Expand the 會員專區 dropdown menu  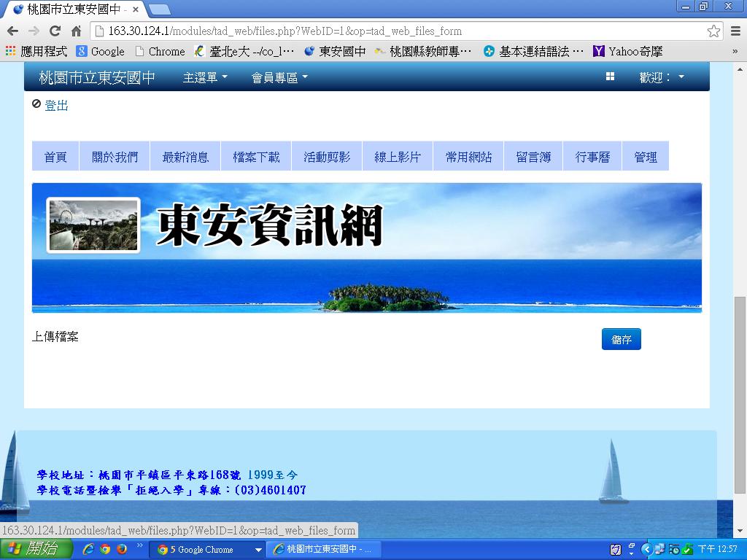279,77
